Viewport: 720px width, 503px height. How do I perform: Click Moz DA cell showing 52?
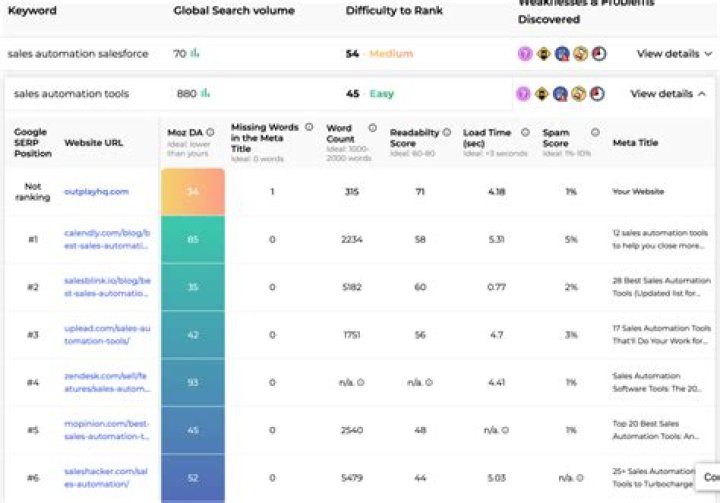pos(193,478)
